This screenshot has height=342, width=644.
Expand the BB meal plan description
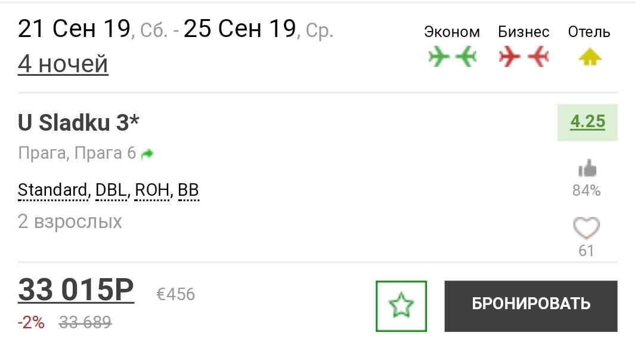point(188,190)
